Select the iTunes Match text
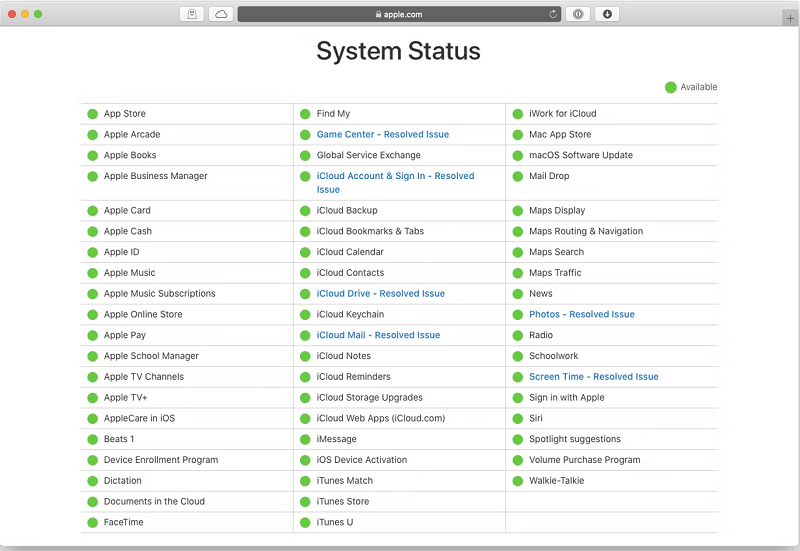This screenshot has width=800, height=551. (344, 481)
